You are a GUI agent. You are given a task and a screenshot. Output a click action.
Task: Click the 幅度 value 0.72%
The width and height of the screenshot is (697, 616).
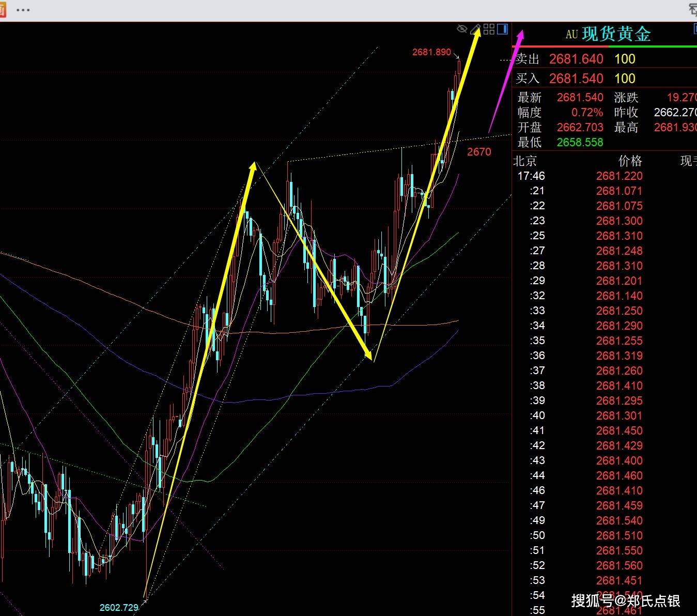tap(587, 112)
